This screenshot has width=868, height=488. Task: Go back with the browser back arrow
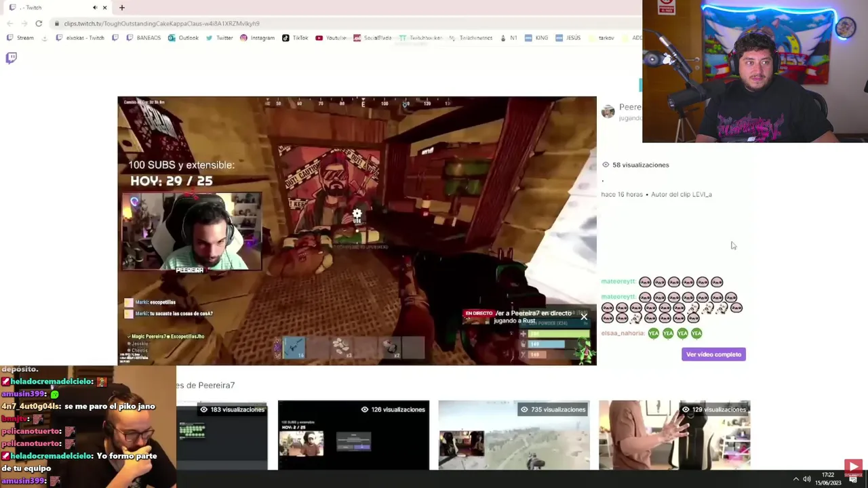click(9, 23)
